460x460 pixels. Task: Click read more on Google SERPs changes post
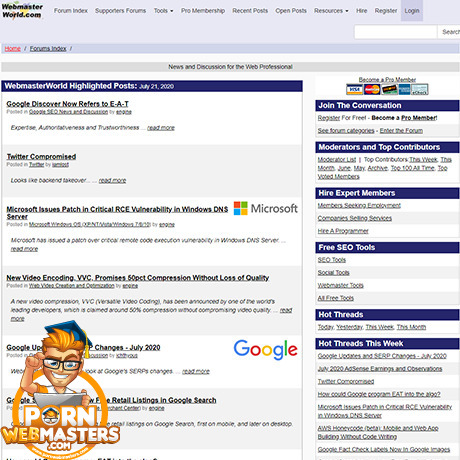coord(196,371)
